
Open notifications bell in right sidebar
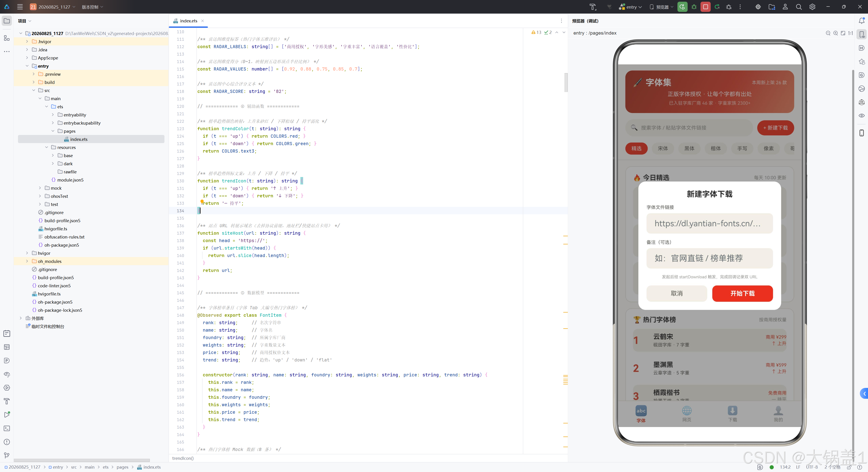pyautogui.click(x=862, y=21)
